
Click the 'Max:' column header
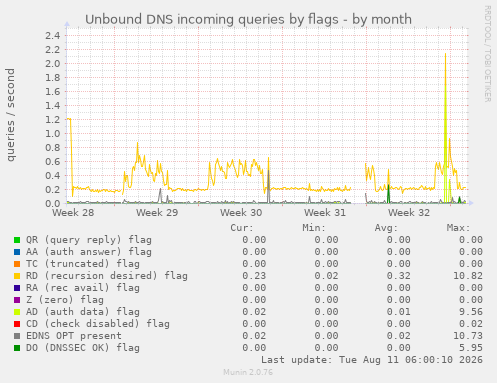click(x=458, y=228)
